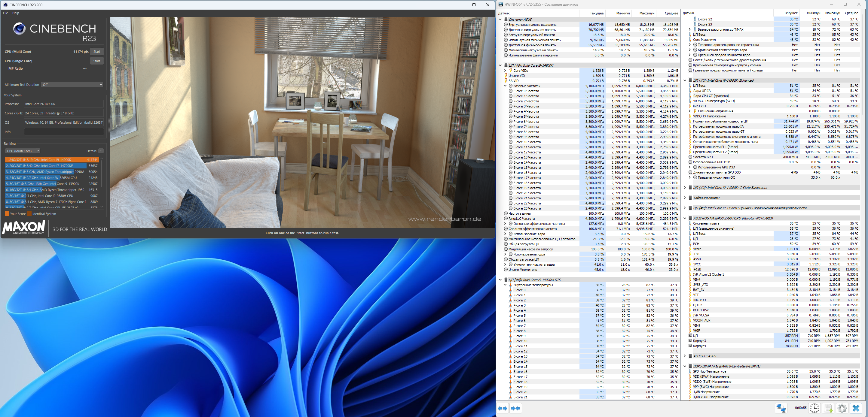Reset sensor timer with the clock icon
This screenshot has height=417, width=868.
click(x=815, y=408)
